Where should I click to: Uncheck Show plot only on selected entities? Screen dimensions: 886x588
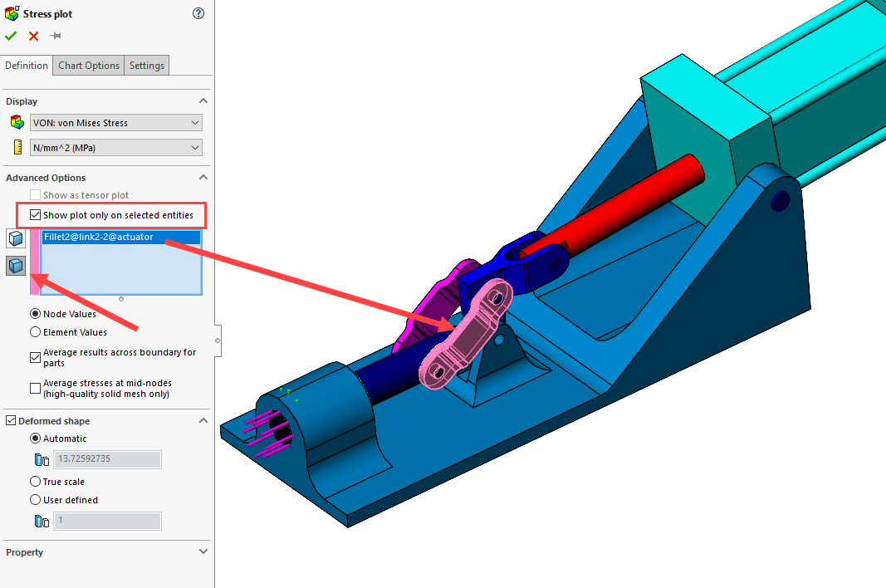34,214
